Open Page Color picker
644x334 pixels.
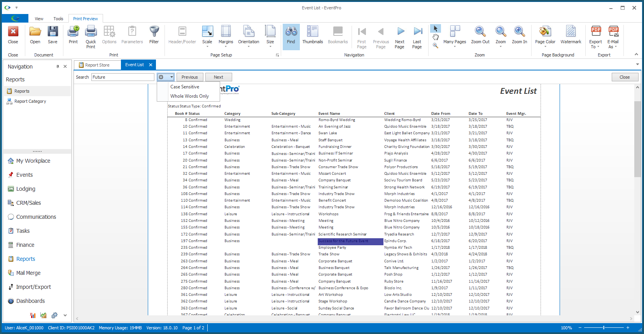pos(545,37)
